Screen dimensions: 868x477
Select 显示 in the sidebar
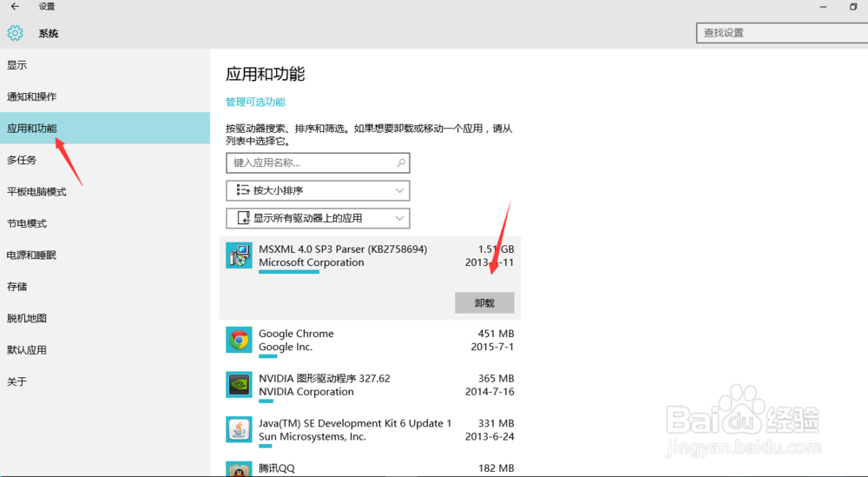coord(105,65)
